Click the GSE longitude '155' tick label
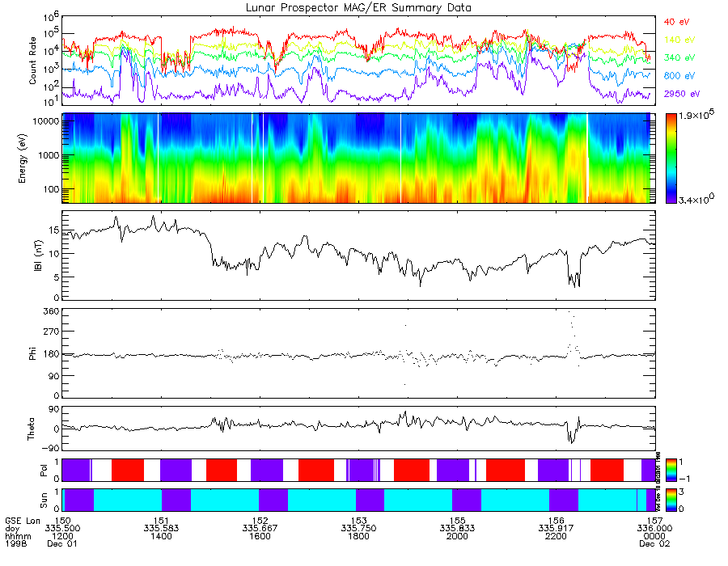Viewport: 728px width, 566px height. (457, 521)
